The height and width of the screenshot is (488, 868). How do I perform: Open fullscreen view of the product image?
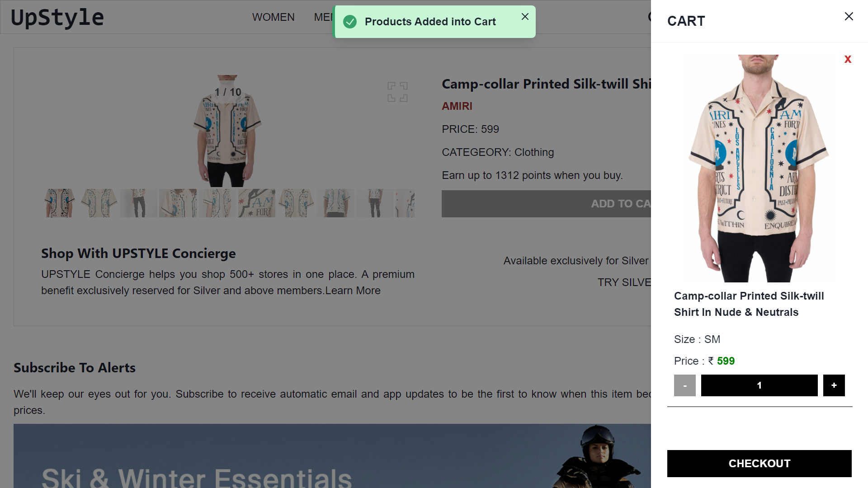coord(397,92)
